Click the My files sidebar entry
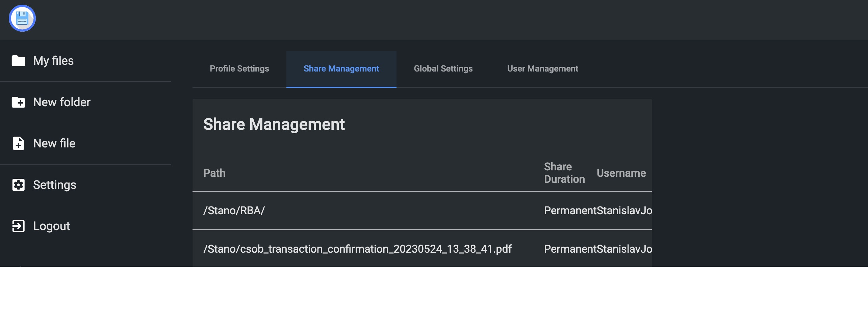868x309 pixels. click(x=53, y=61)
